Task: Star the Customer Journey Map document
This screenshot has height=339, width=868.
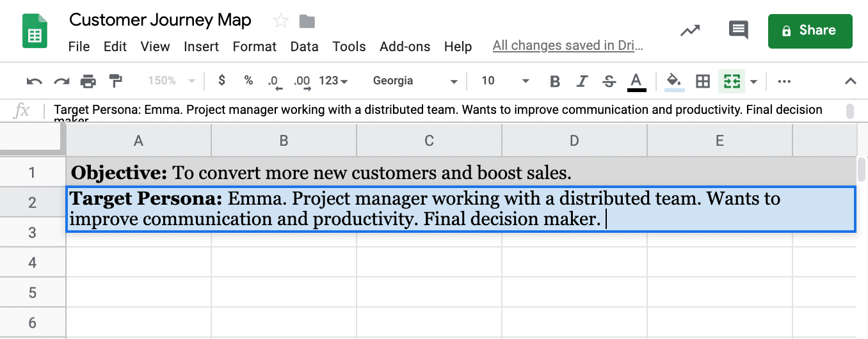Action: pyautogui.click(x=280, y=21)
